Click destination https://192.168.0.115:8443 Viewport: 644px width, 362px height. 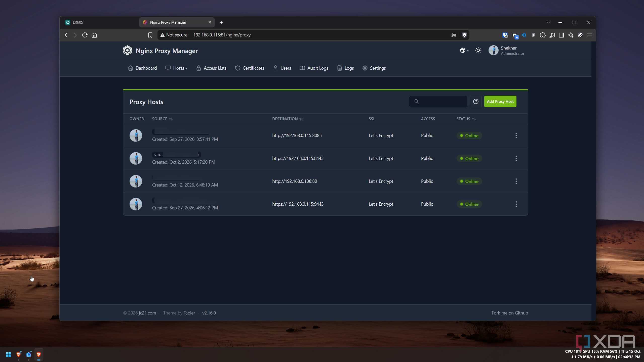298,158
